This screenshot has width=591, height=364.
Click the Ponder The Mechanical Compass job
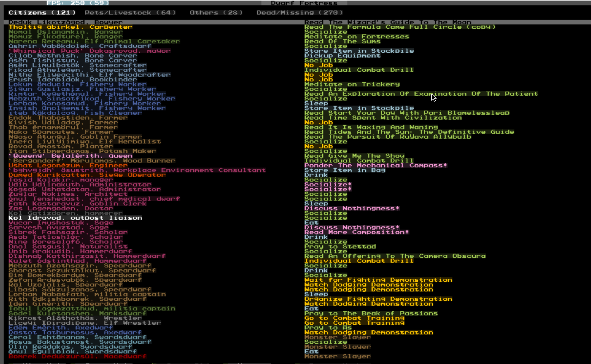tap(376, 165)
